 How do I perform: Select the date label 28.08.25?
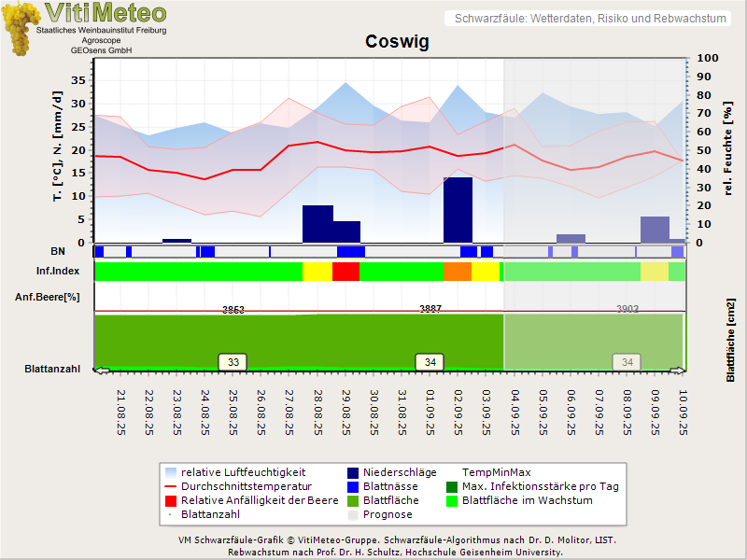[x=317, y=413]
